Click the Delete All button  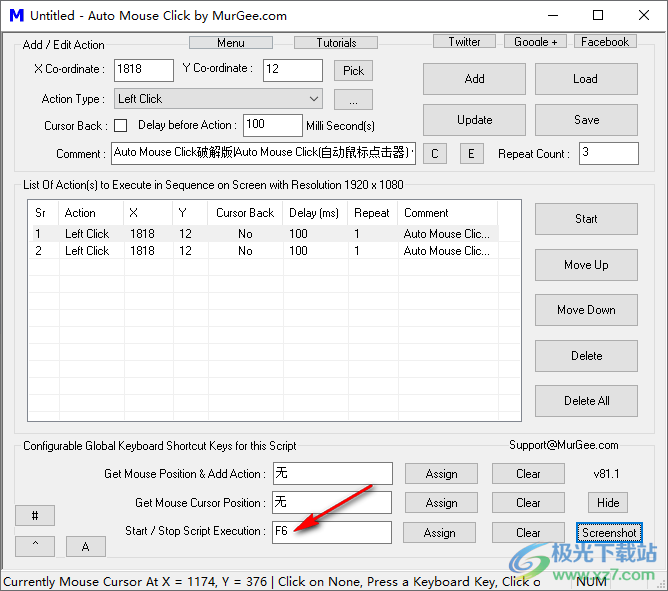click(x=586, y=401)
